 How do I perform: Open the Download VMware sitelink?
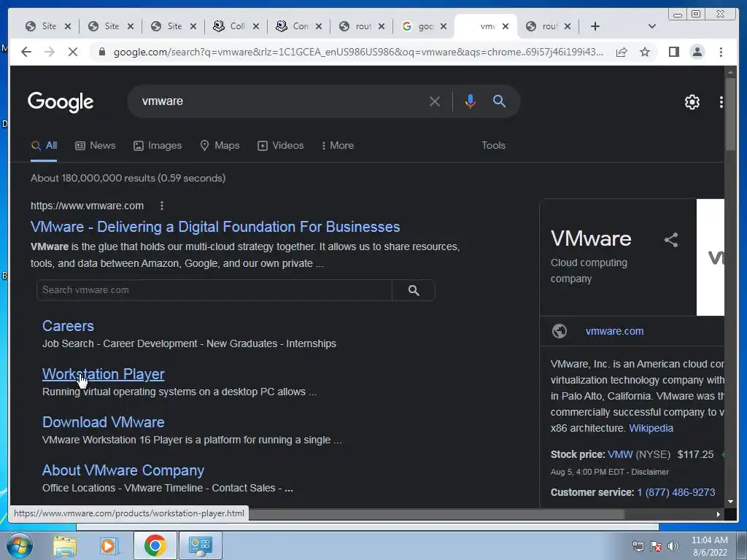(x=104, y=422)
